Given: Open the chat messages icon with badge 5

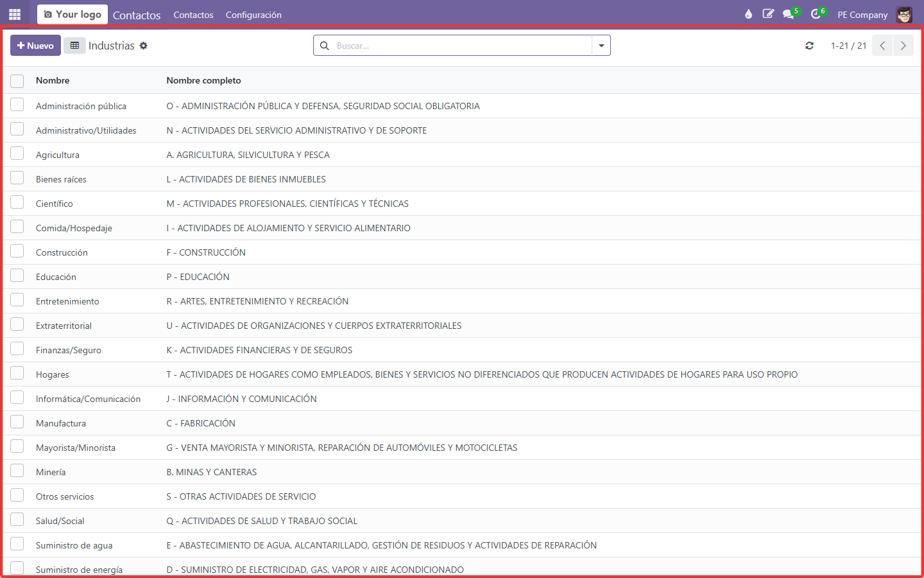Looking at the screenshot, I should tap(790, 14).
